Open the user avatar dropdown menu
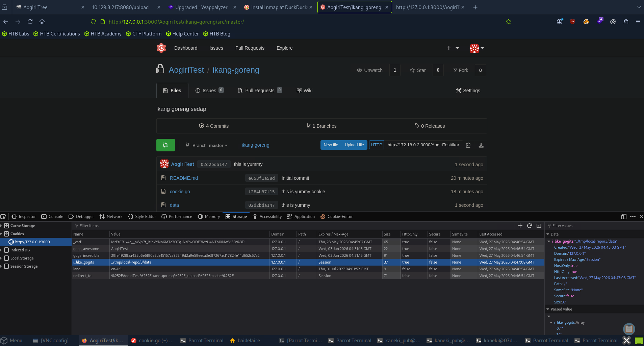Screen dimensions: 644x346 (477, 48)
